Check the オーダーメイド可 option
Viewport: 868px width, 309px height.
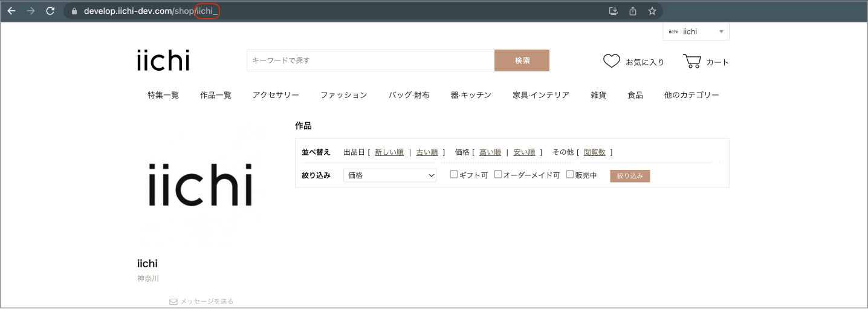498,175
